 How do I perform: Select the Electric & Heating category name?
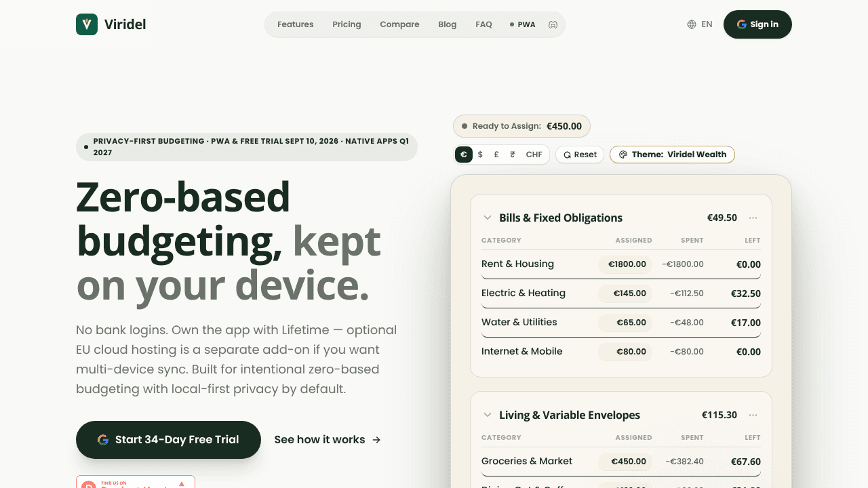[524, 293]
